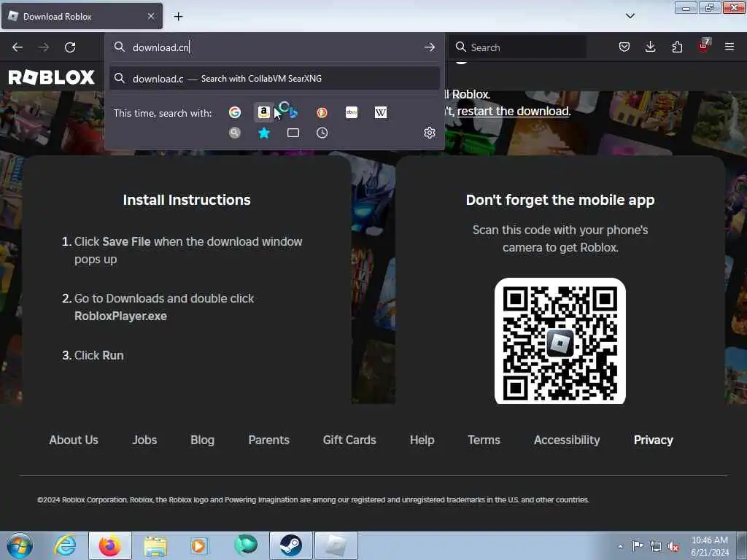Open the Firefox hamburger menu
The image size is (747, 560).
pos(729,47)
